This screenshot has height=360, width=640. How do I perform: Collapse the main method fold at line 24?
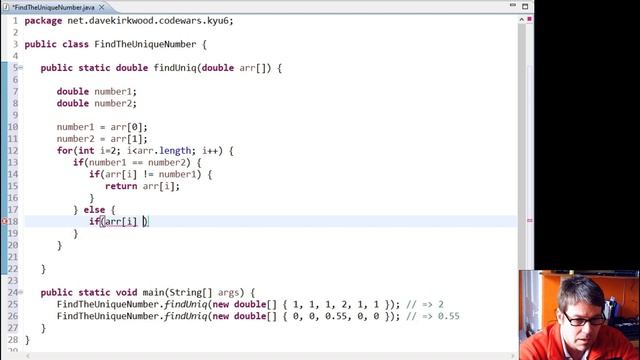click(21, 292)
